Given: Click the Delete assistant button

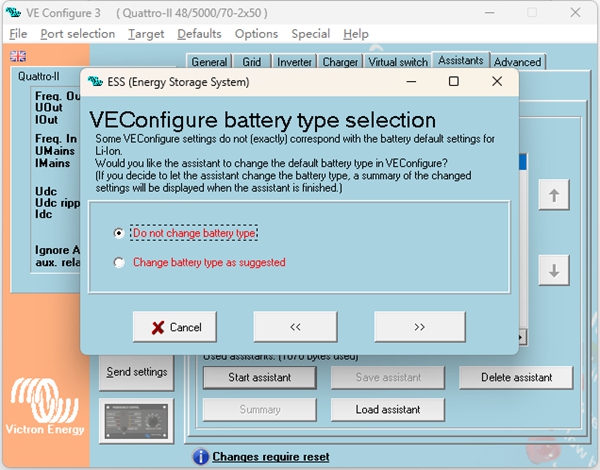Looking at the screenshot, I should point(517,378).
